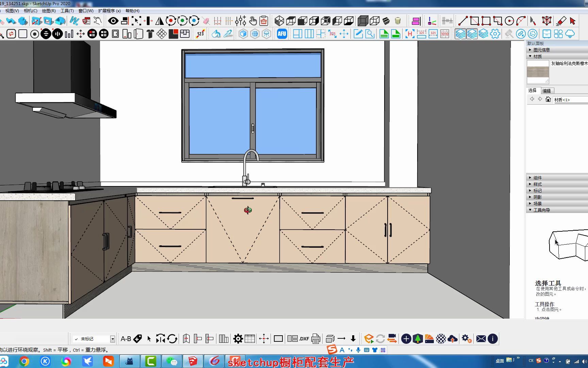Open the 工具(T) menu
The height and width of the screenshot is (368, 588).
click(x=67, y=11)
